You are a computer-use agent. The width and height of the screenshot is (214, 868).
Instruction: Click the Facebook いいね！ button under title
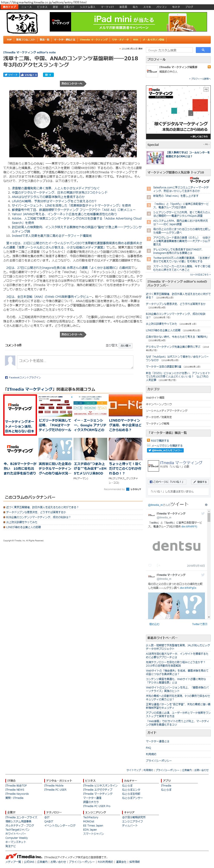coord(29,75)
